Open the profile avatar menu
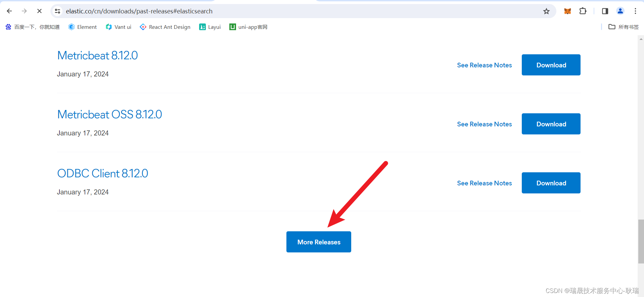Image resolution: width=644 pixels, height=297 pixels. click(x=620, y=11)
